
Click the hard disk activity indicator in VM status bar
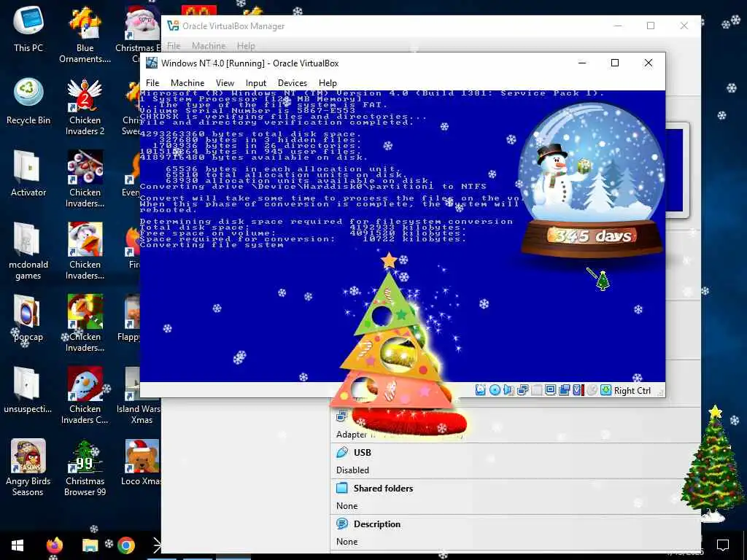tap(480, 390)
